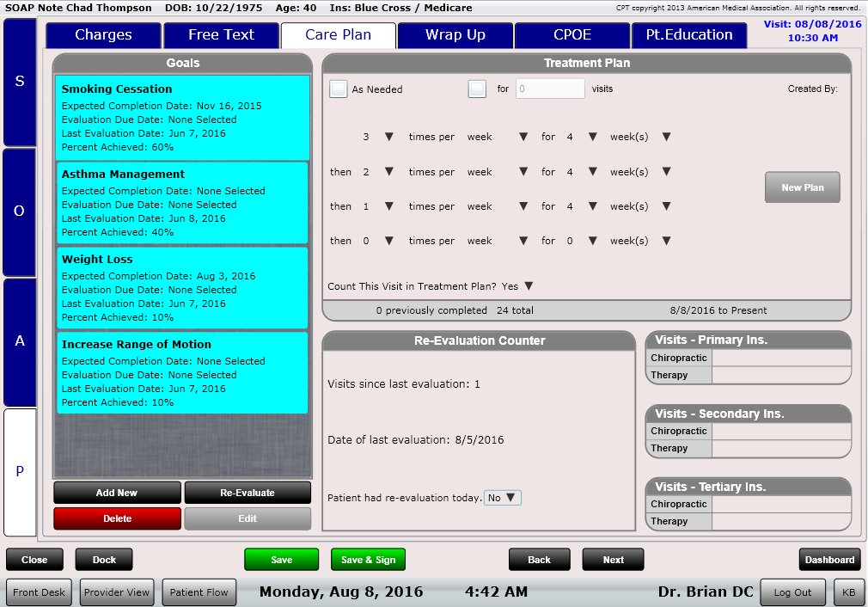
Task: Open the first times per week frequency dropdown
Action: point(388,136)
